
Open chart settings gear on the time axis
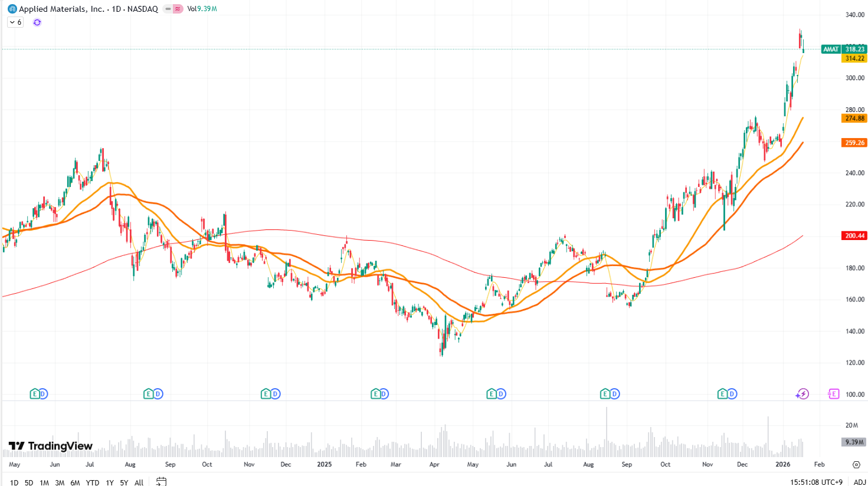tap(856, 465)
